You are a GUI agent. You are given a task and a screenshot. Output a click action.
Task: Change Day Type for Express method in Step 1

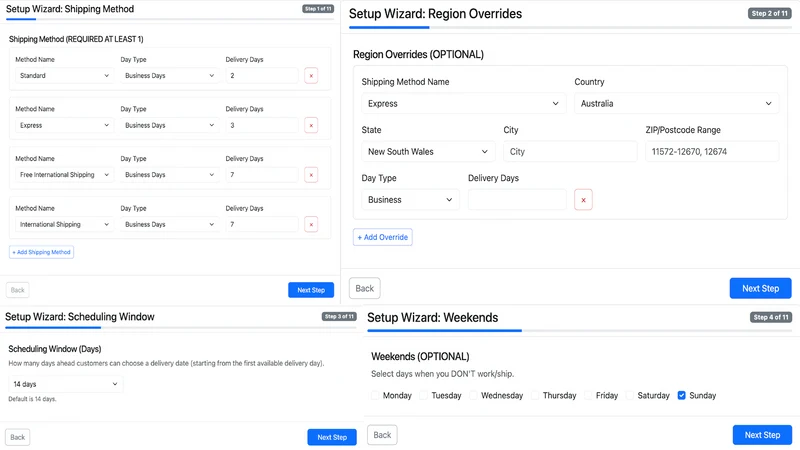pos(169,125)
